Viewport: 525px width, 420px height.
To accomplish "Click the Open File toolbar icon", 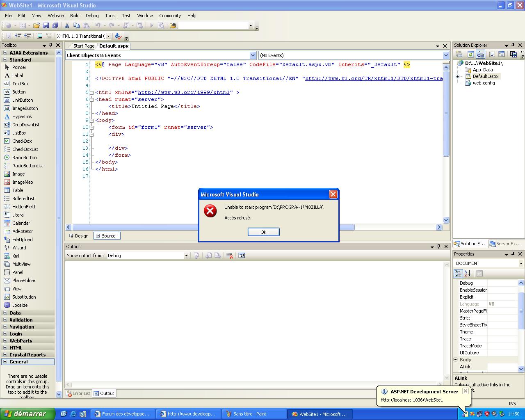I will pyautogui.click(x=37, y=25).
